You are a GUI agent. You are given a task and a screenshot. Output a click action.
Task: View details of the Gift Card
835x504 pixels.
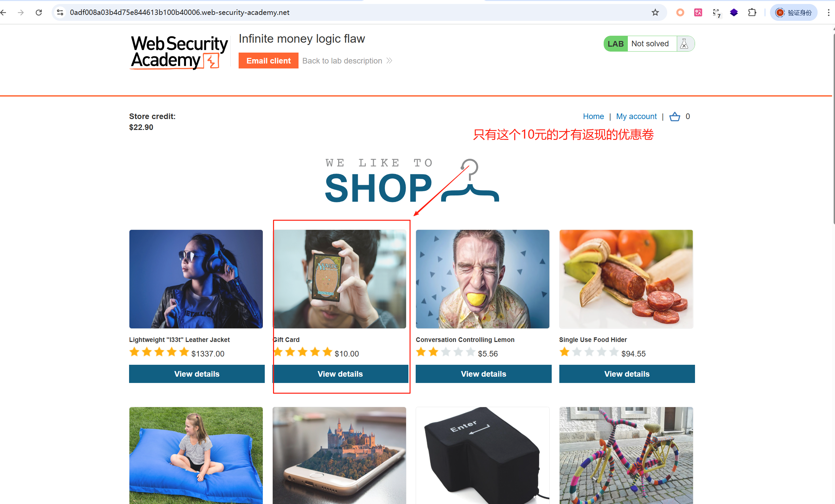click(x=340, y=374)
